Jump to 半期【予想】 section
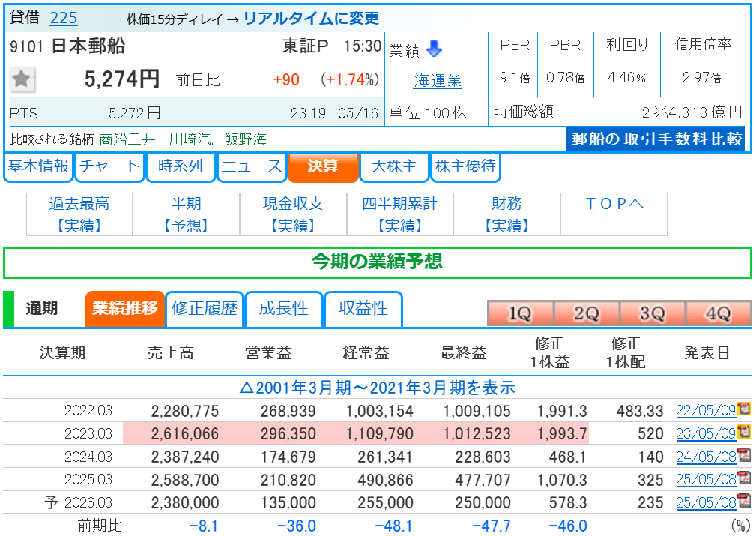 (x=186, y=214)
